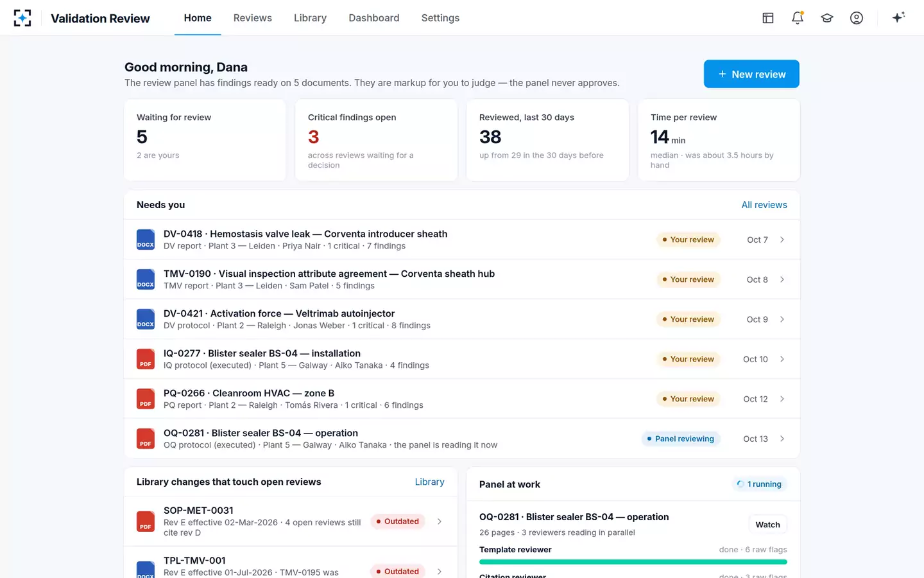The height and width of the screenshot is (578, 924).
Task: Click the graduation cap icon
Action: 827,18
